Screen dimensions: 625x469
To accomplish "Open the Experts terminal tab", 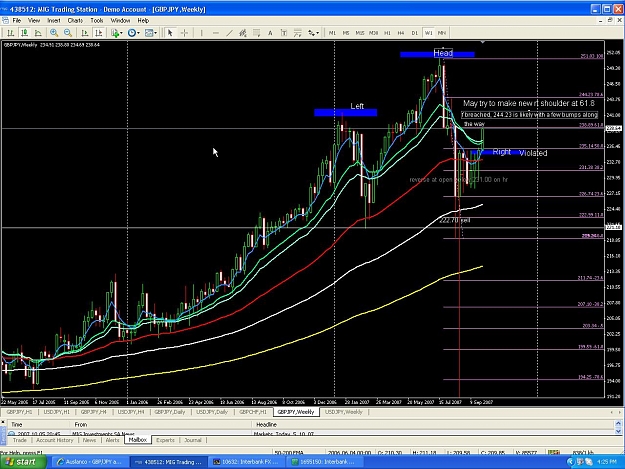I will click(x=165, y=440).
